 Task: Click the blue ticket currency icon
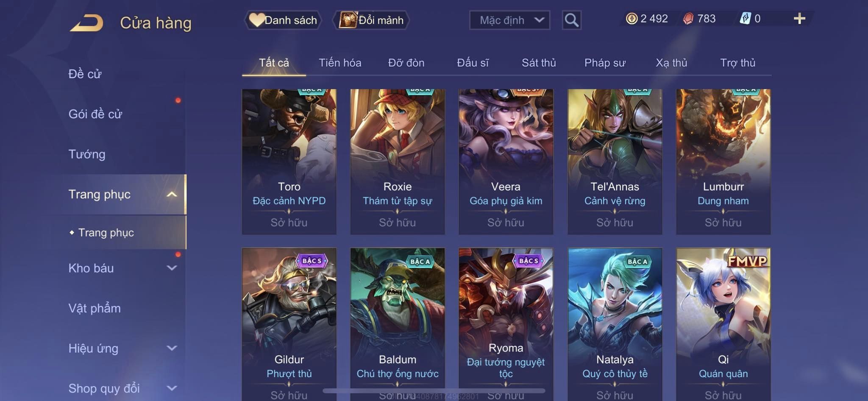[745, 19]
